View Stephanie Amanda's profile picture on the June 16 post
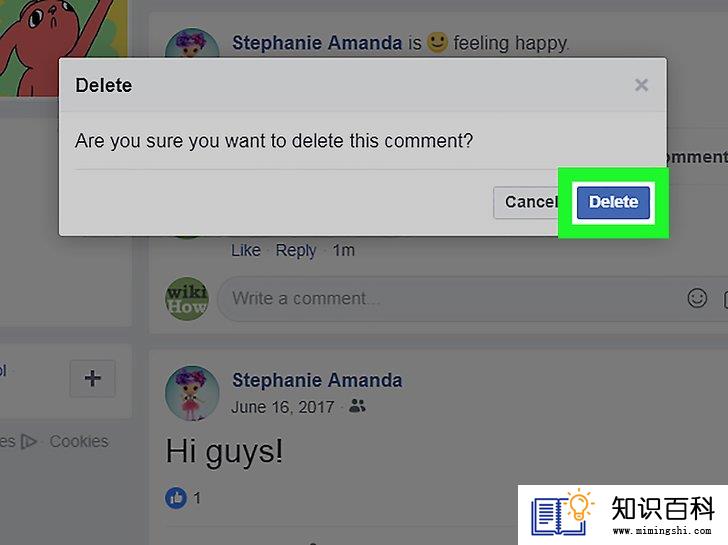 192,393
